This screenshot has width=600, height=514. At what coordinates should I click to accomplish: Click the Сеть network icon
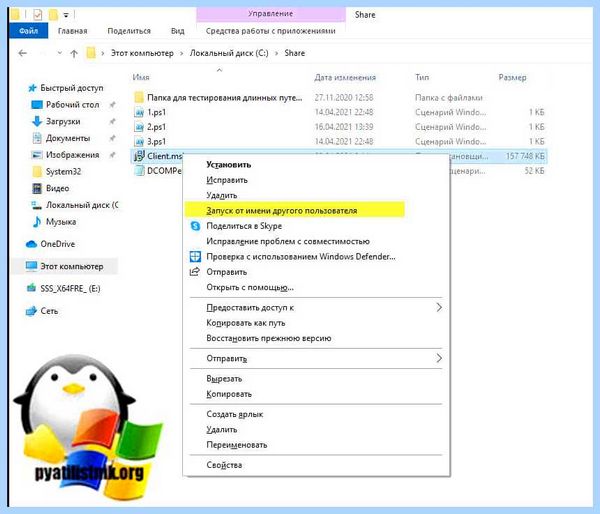(31, 311)
